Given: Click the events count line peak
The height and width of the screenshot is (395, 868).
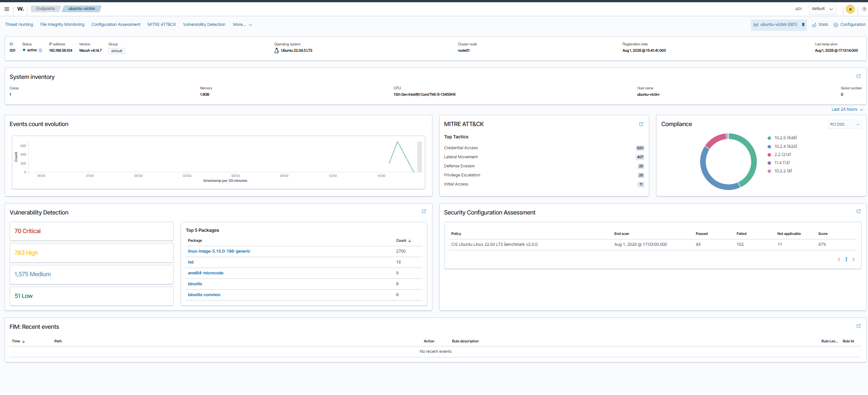Looking at the screenshot, I should 397,142.
